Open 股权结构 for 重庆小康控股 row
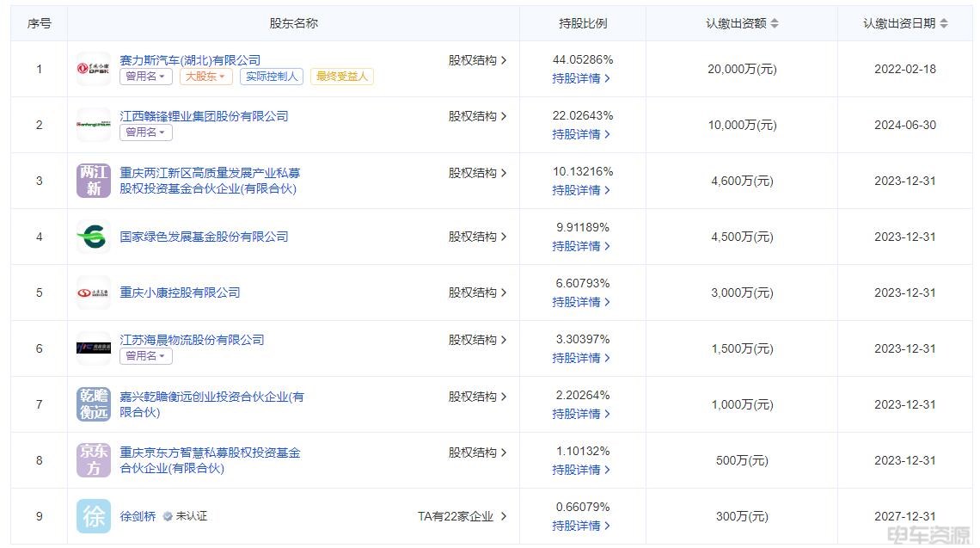Screen dimensions: 980x548 coord(477,292)
